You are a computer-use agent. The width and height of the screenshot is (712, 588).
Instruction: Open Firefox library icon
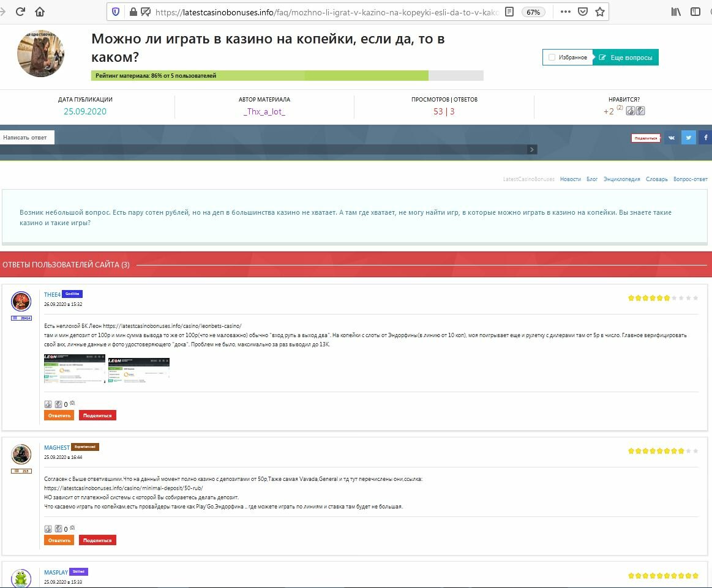click(x=676, y=12)
